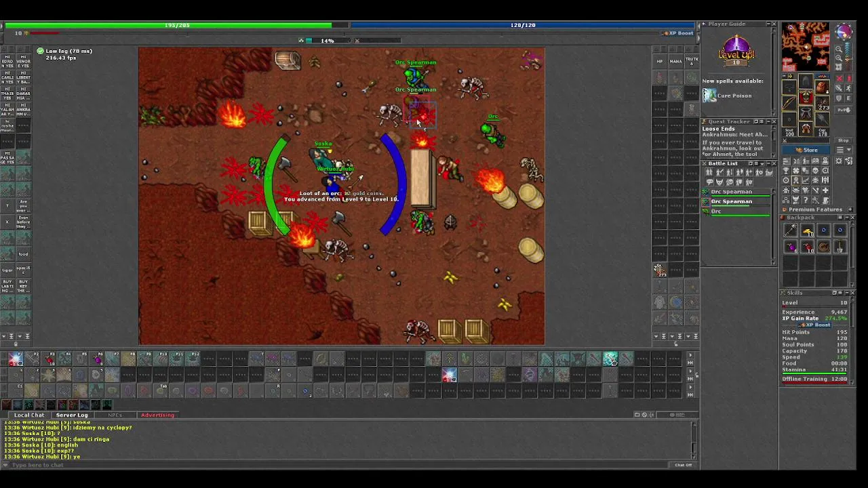Viewport: 868px width, 488px height.
Task: Minimize the Quest Tracker panel
Action: (x=767, y=121)
